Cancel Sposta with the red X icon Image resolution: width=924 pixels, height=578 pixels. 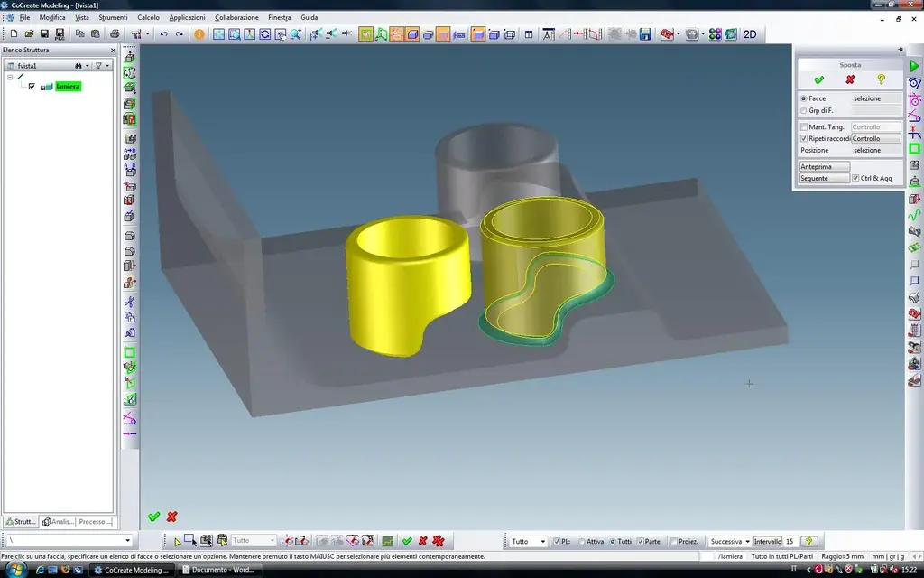point(850,79)
